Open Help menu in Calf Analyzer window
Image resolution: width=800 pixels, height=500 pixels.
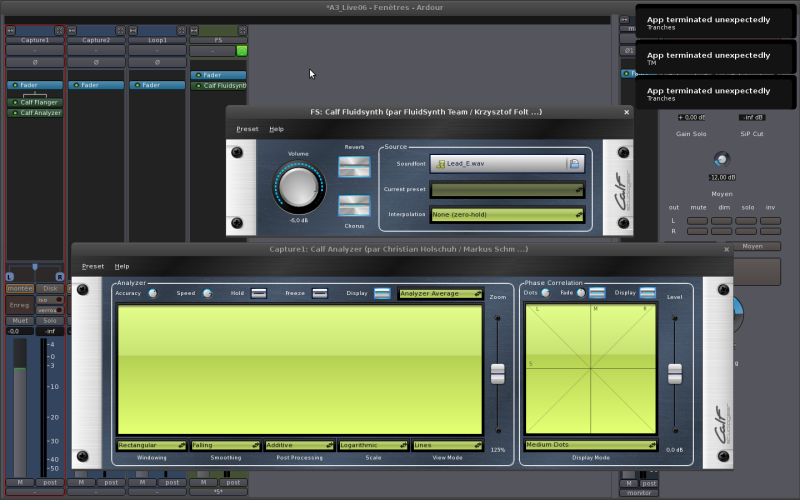122,266
